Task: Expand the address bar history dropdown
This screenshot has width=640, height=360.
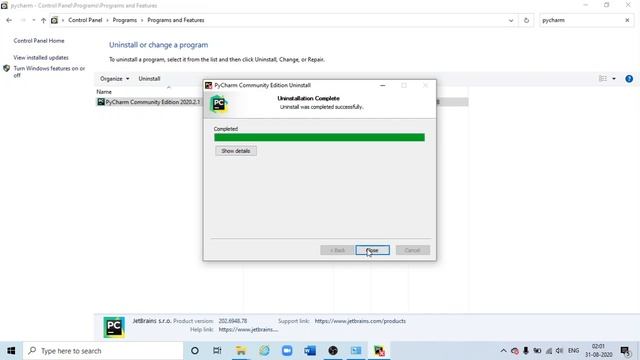Action: tap(511, 20)
